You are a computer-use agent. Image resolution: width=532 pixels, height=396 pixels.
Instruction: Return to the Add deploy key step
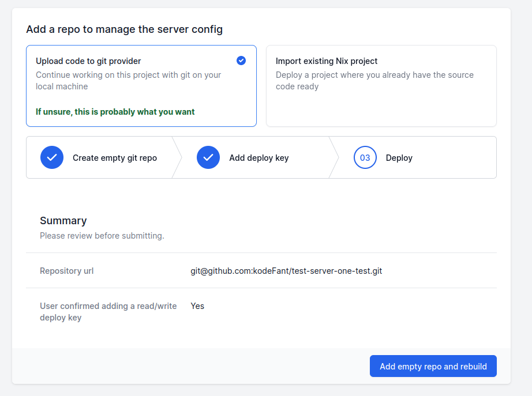pos(258,158)
